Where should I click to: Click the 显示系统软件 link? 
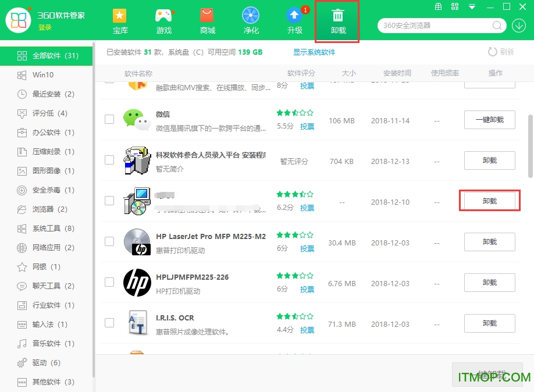point(314,52)
